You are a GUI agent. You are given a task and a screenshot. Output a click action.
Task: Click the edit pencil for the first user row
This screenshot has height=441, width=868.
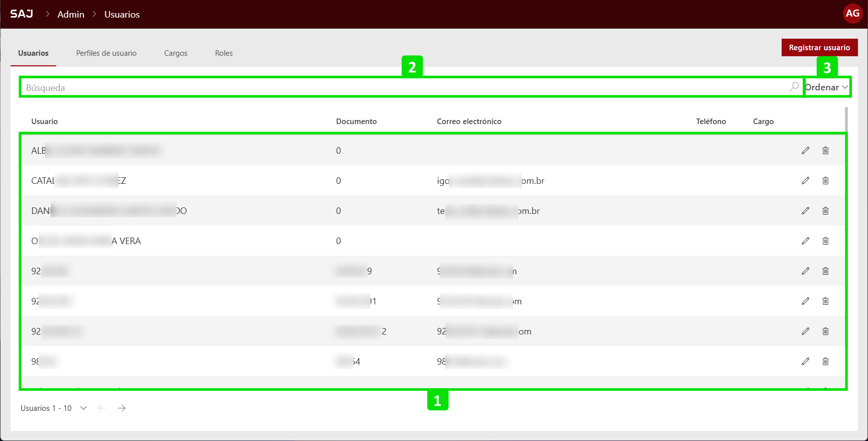(805, 151)
